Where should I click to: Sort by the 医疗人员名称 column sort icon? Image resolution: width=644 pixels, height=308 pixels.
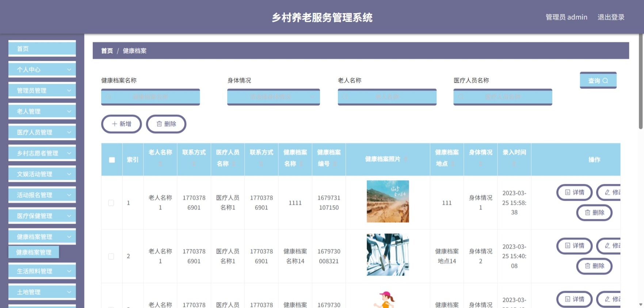coord(234,164)
